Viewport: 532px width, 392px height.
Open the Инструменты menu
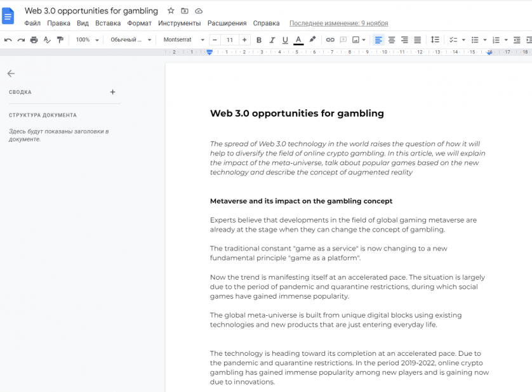pos(180,23)
